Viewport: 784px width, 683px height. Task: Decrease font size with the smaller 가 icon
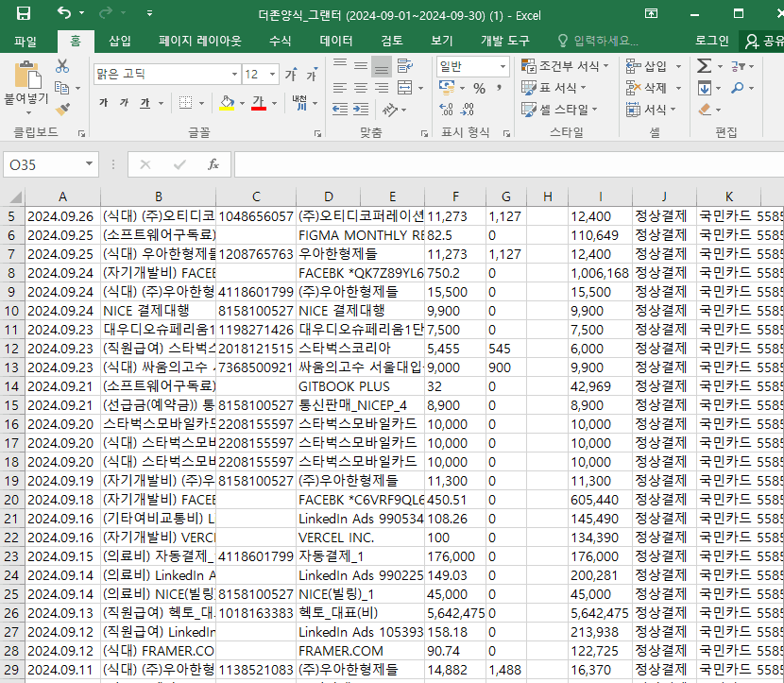coord(313,74)
